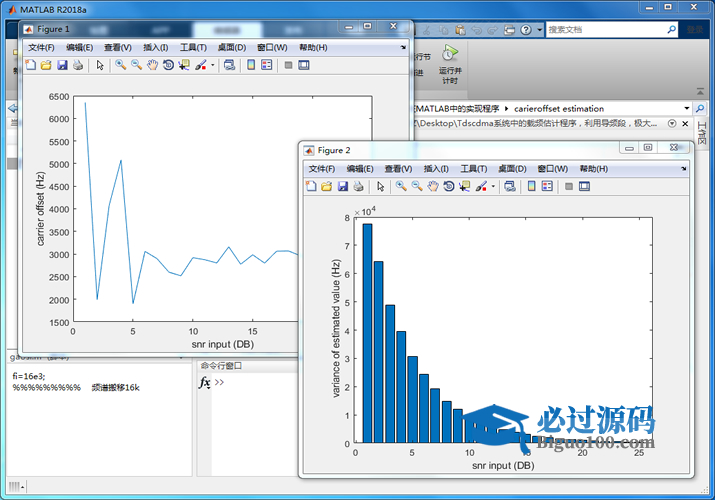Click Open File icon in Figure 2
This screenshot has height=500, width=715.
326,186
